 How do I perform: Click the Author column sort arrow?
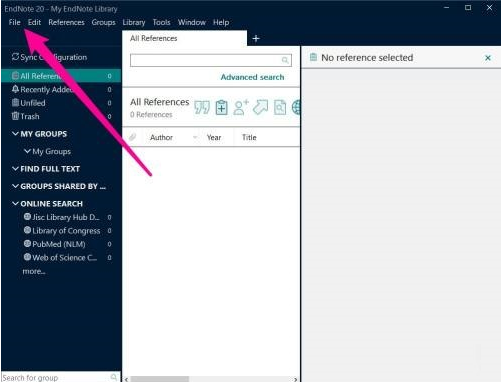point(195,137)
